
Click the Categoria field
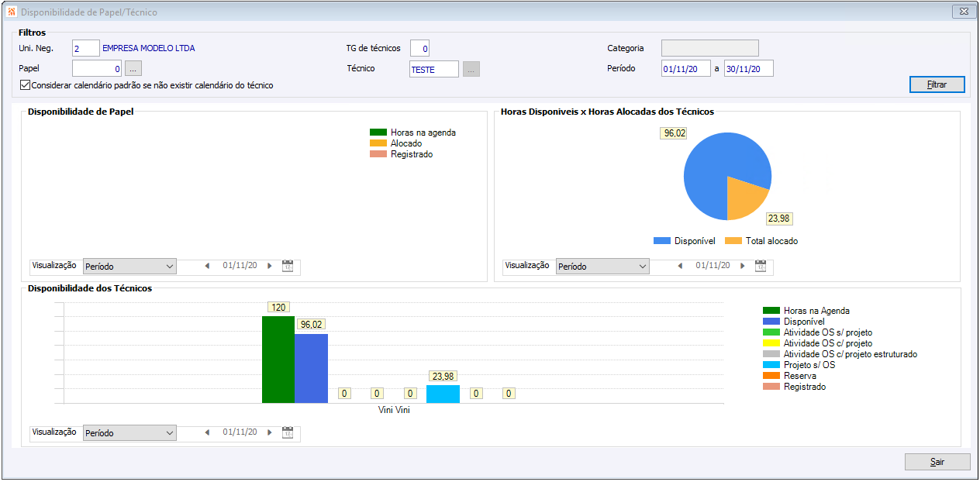click(710, 48)
